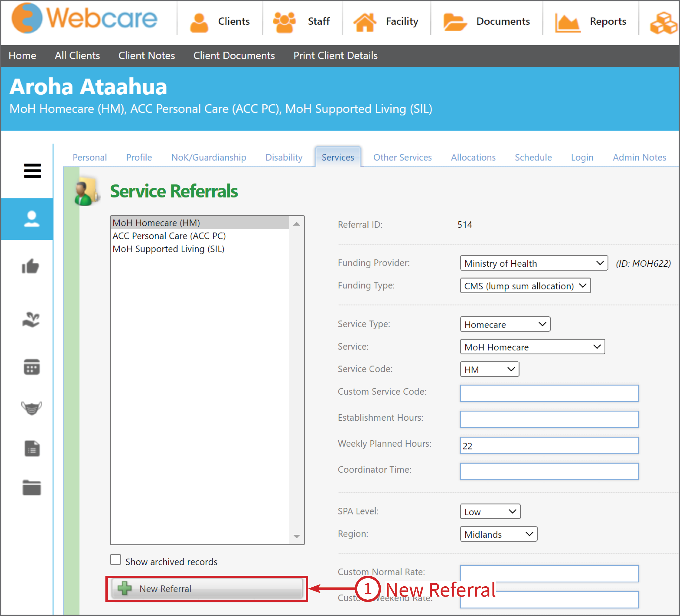Toggle the hamburger menu icon
Image resolution: width=680 pixels, height=616 pixels.
[32, 171]
